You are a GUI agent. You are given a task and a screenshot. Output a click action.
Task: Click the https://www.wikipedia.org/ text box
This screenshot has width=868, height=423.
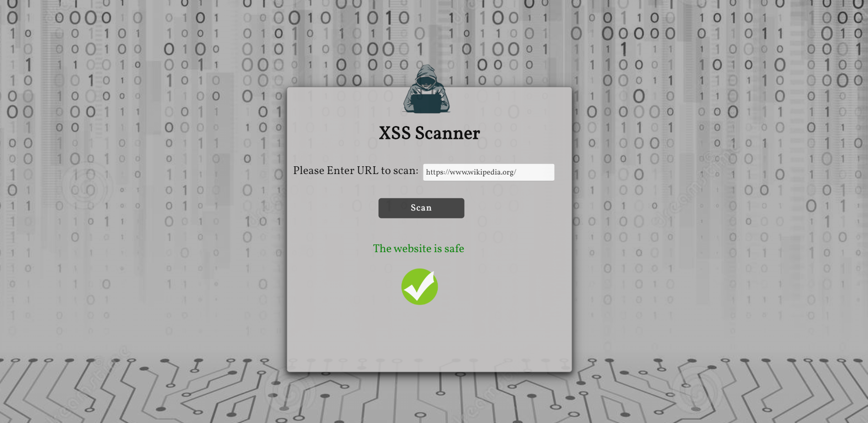(488, 172)
